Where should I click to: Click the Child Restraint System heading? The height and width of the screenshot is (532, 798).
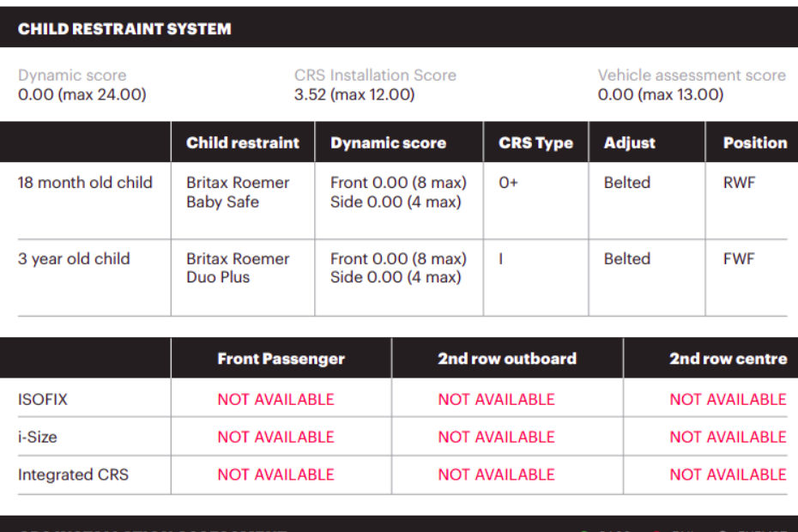(x=124, y=29)
